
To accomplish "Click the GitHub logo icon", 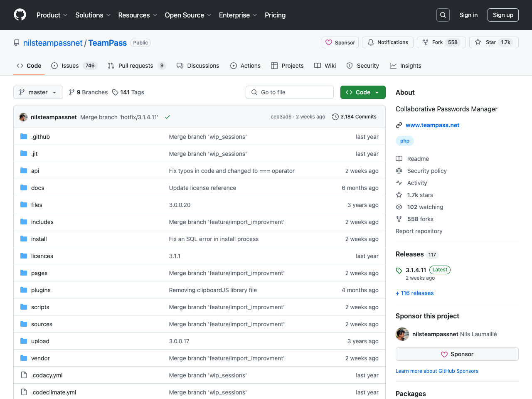I will pyautogui.click(x=20, y=15).
